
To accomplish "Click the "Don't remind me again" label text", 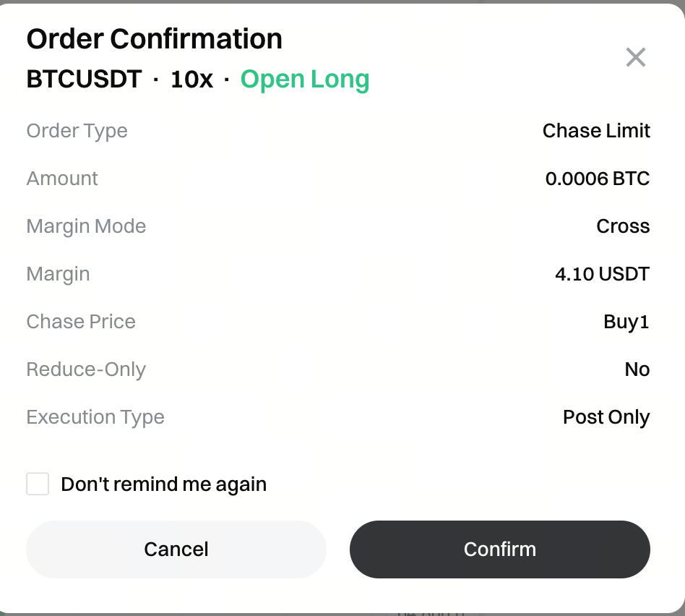I will point(163,484).
